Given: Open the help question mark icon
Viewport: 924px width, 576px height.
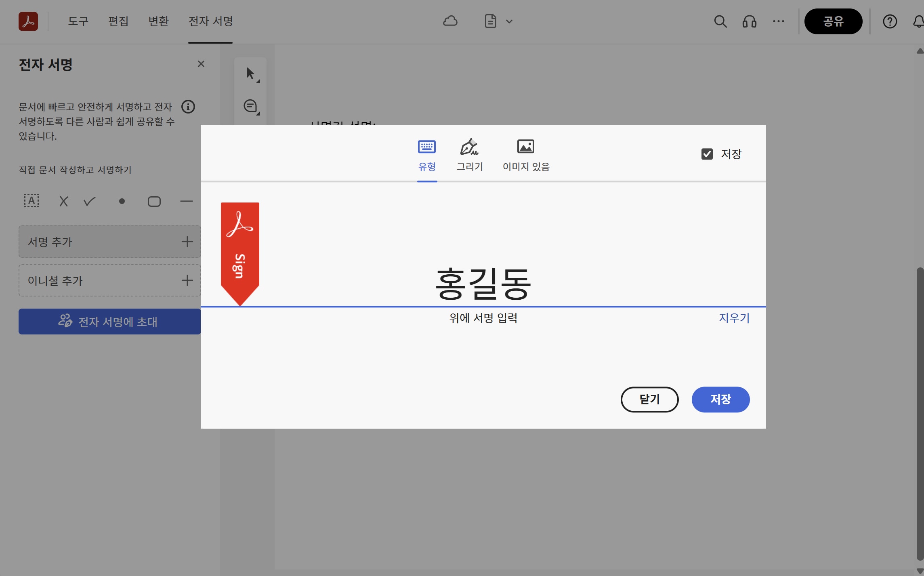Looking at the screenshot, I should [x=890, y=21].
